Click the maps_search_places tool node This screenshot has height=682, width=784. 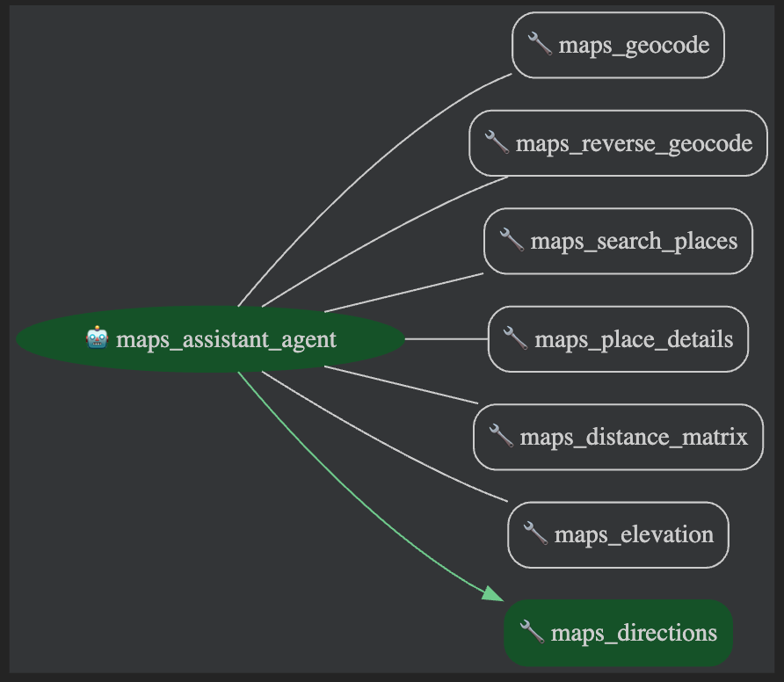618,241
